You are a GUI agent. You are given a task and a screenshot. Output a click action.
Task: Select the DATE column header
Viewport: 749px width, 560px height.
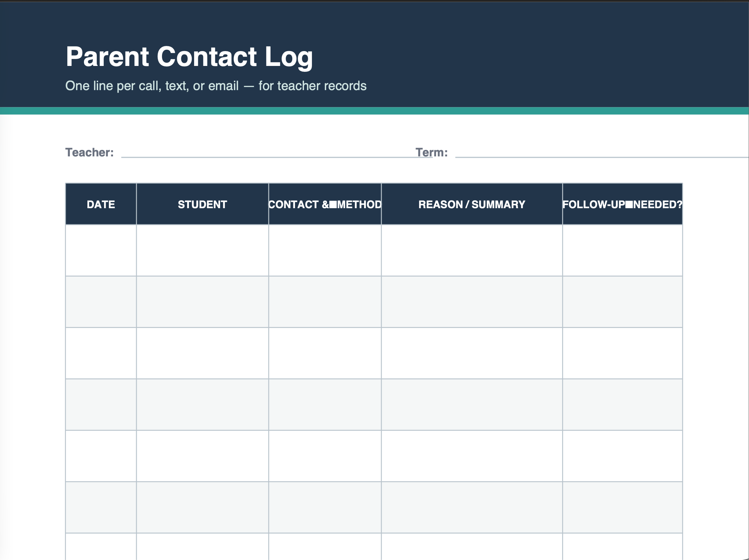click(x=101, y=204)
